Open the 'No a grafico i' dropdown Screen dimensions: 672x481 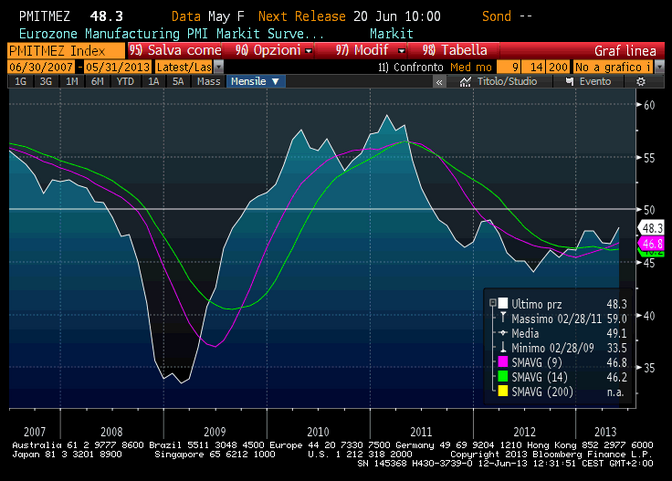coord(613,66)
